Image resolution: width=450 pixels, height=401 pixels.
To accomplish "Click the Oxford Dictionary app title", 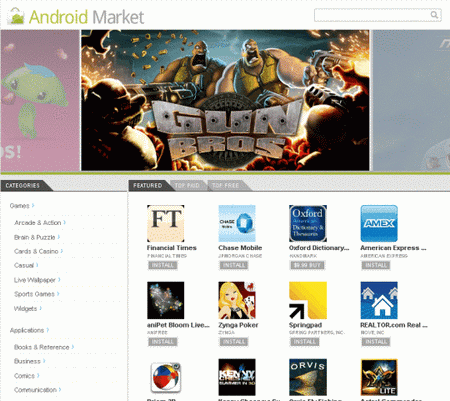I will [319, 248].
